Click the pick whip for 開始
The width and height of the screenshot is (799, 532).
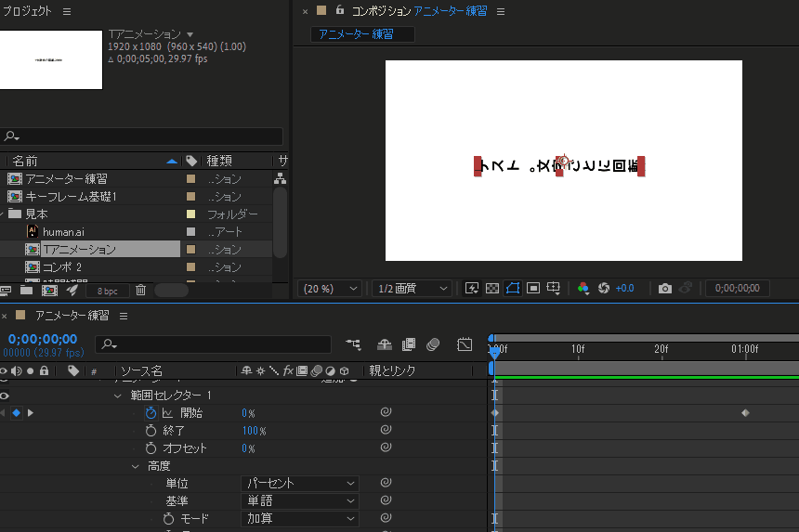pyautogui.click(x=386, y=412)
